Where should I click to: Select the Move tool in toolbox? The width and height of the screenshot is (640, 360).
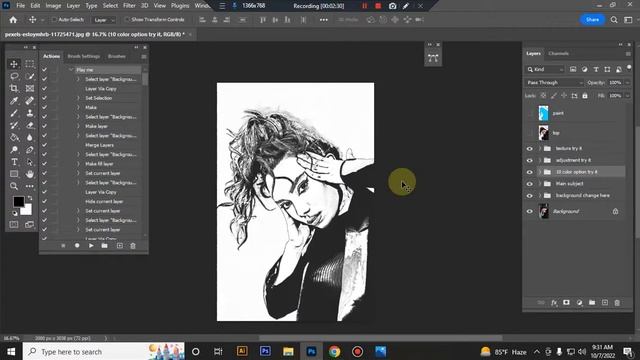click(x=14, y=64)
